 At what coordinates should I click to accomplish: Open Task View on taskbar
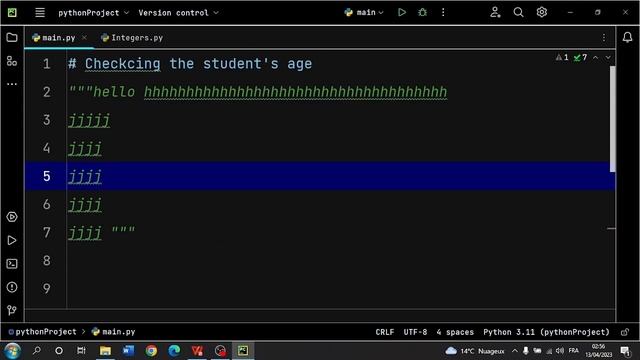81,351
